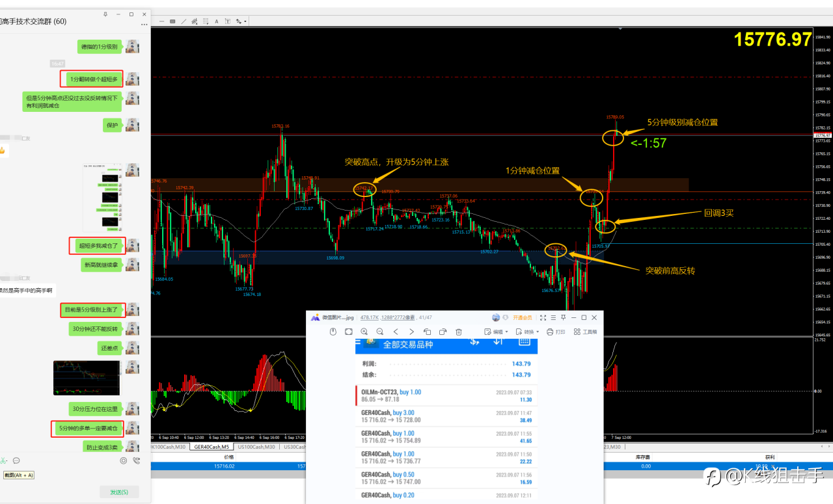Click the message '德指的1分级别'
The height and width of the screenshot is (504, 833).
pos(99,47)
